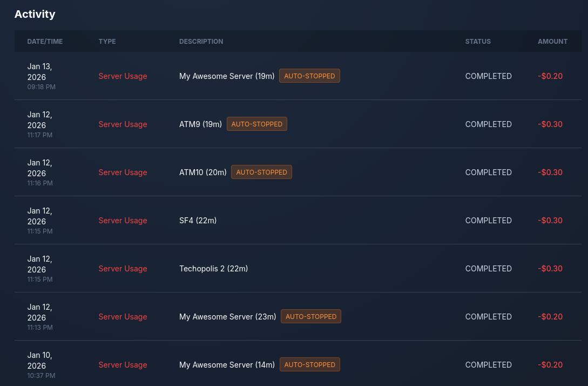This screenshot has height=386, width=588.
Task: Sort the table by the DATE/TIME column header
Action: coord(45,41)
